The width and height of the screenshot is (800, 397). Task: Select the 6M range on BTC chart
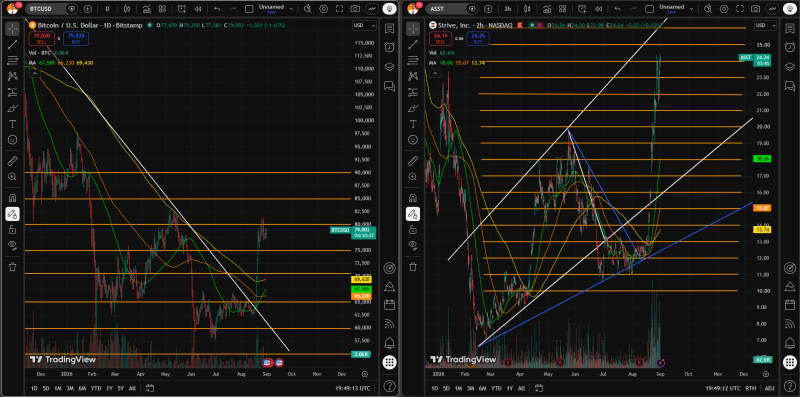pos(82,388)
